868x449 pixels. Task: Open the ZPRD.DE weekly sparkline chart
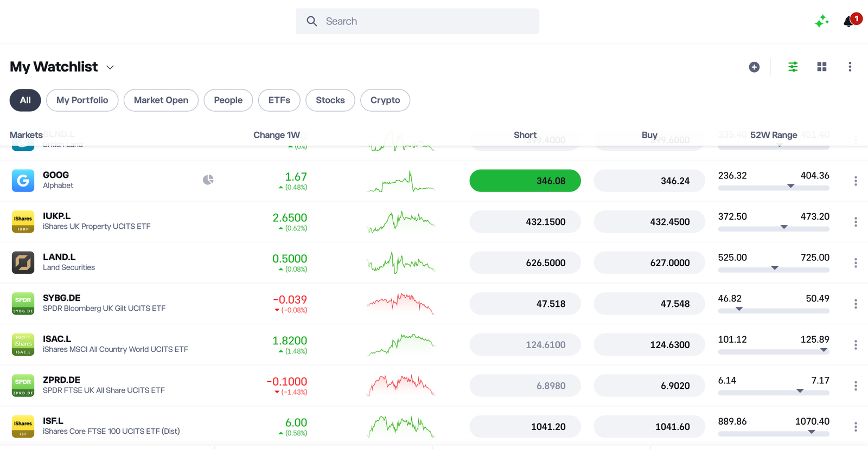tap(401, 386)
